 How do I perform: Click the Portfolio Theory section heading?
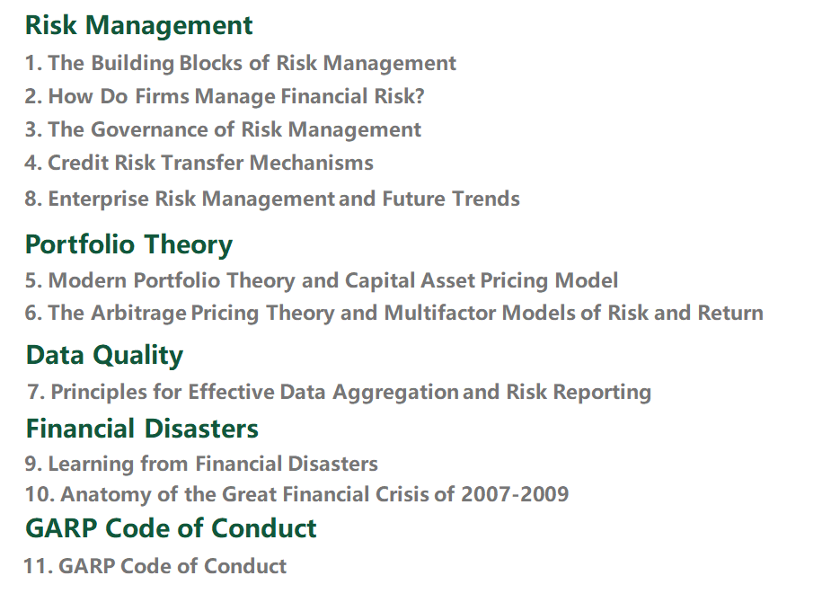coord(129,245)
